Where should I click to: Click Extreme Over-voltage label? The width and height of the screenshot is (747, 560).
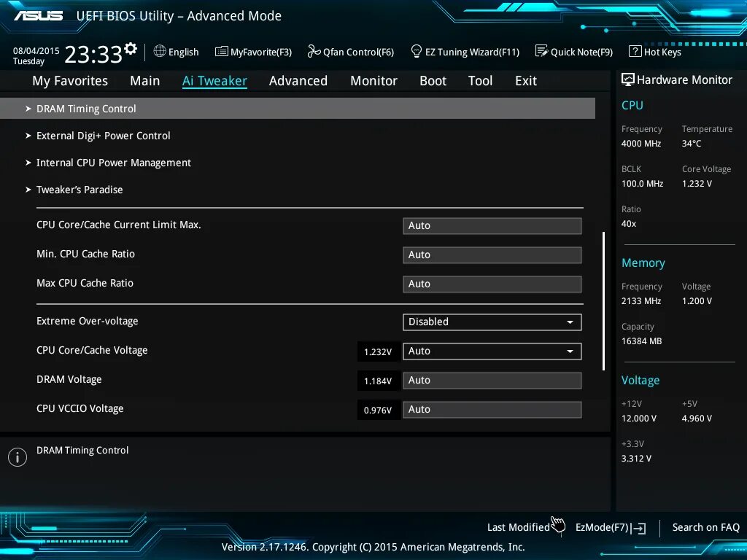[88, 321]
